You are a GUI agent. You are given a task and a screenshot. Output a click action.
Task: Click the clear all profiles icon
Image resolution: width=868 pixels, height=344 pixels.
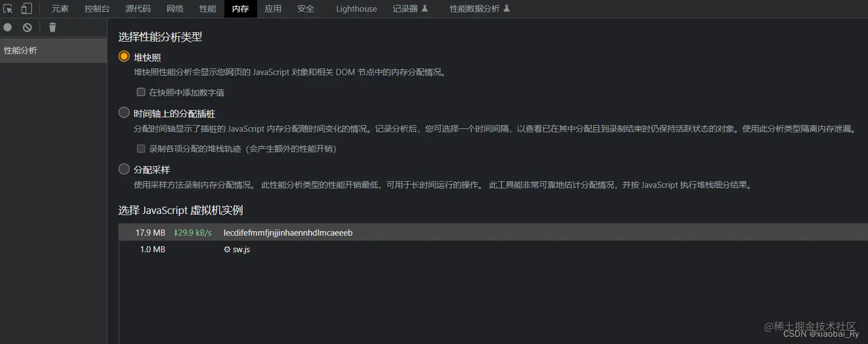pyautogui.click(x=27, y=27)
